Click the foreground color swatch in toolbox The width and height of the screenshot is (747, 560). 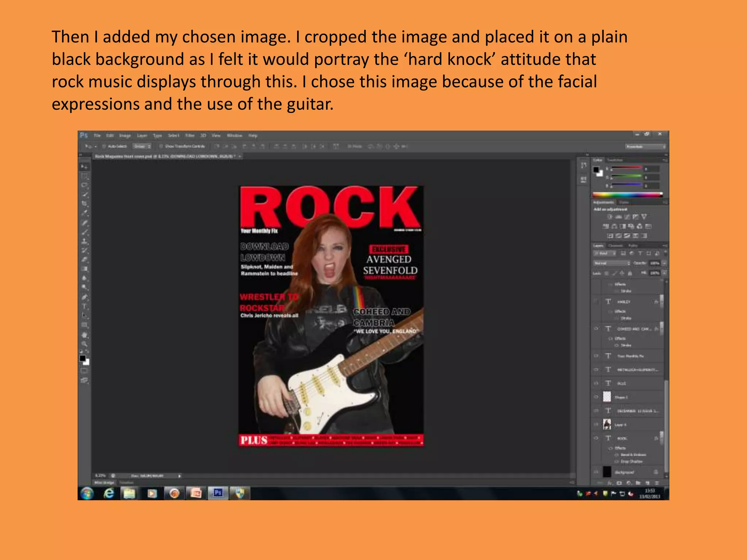[83, 358]
